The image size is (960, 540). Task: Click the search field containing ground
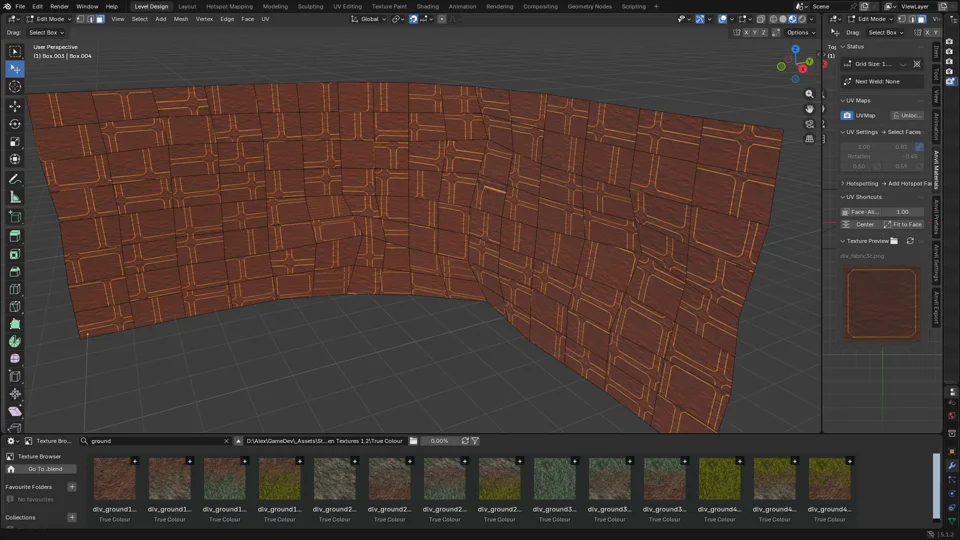pos(155,441)
